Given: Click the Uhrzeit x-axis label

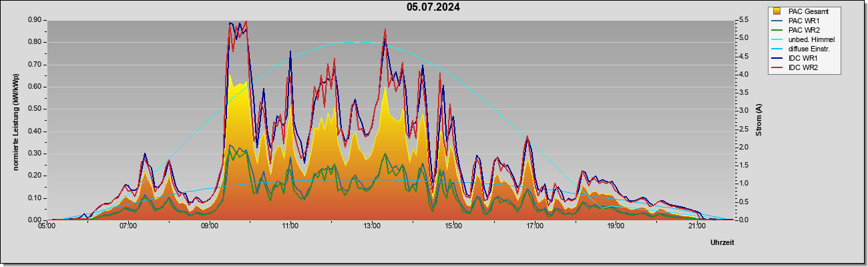Looking at the screenshot, I should click(x=721, y=243).
